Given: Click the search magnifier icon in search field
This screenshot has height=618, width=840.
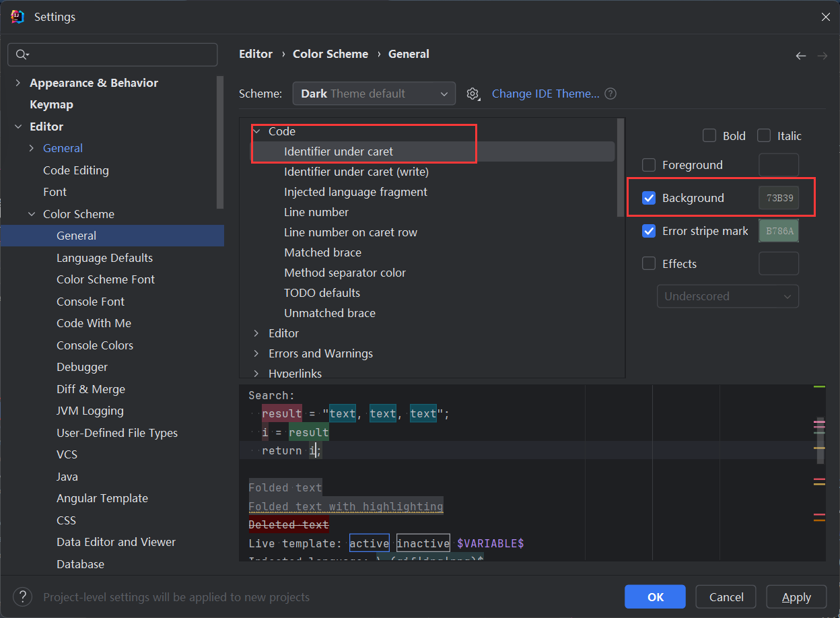Looking at the screenshot, I should (22, 55).
